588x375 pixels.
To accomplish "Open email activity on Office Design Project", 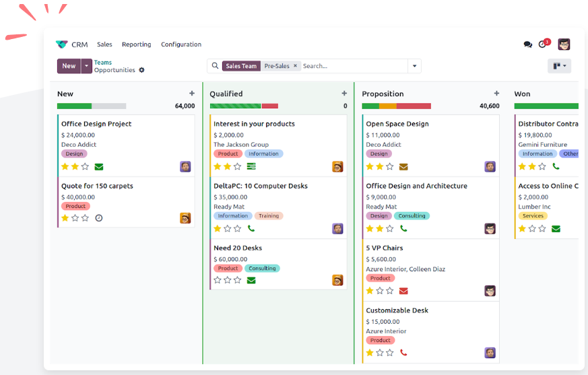I will click(99, 167).
